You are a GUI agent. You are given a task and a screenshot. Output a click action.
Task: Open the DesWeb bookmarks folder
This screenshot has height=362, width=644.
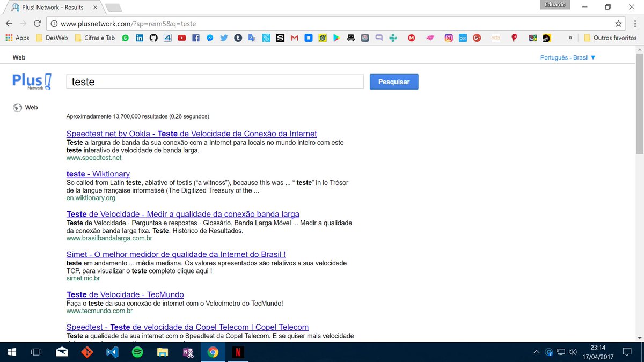click(x=52, y=38)
